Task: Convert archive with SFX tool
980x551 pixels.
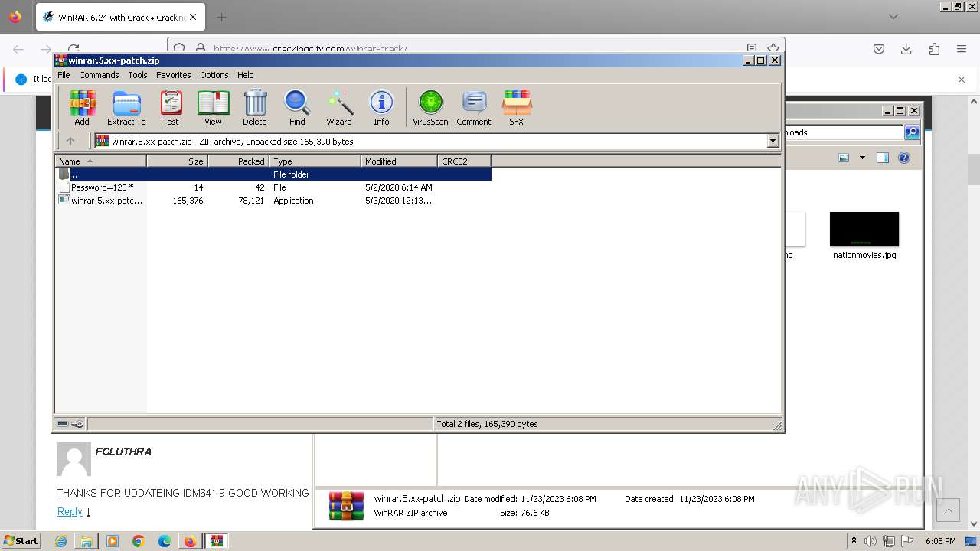Action: pos(517,107)
